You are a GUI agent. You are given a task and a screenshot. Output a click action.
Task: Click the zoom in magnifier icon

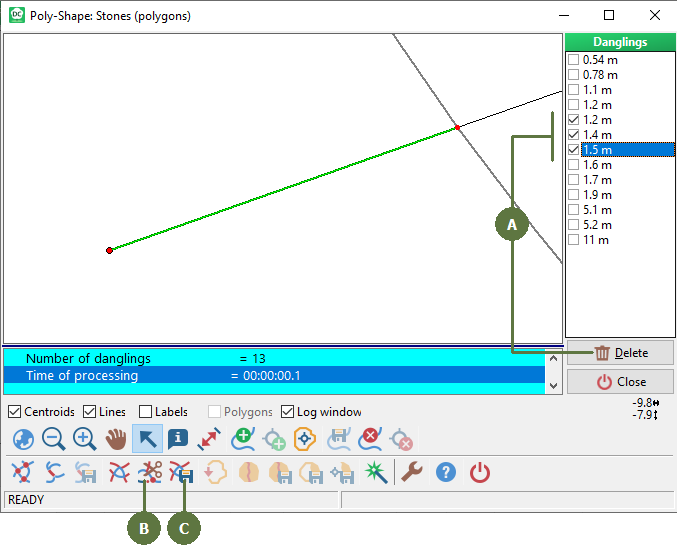[x=85, y=439]
